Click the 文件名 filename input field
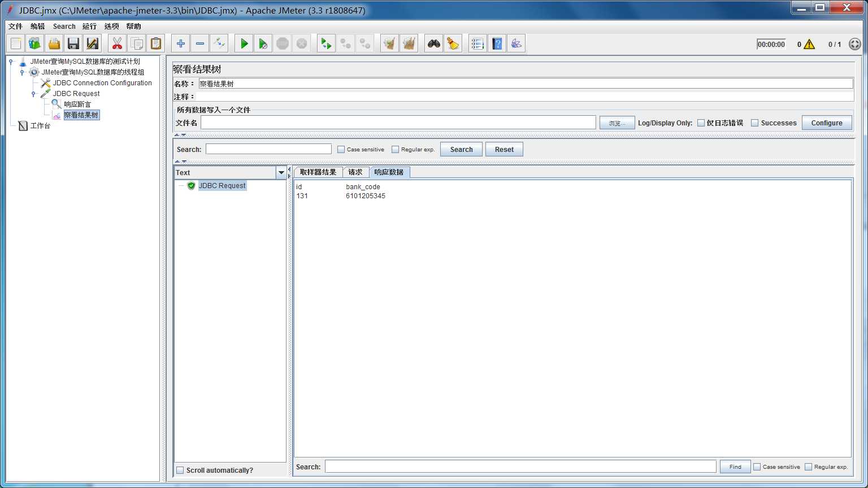Screen dimensions: 868x488 398,123
